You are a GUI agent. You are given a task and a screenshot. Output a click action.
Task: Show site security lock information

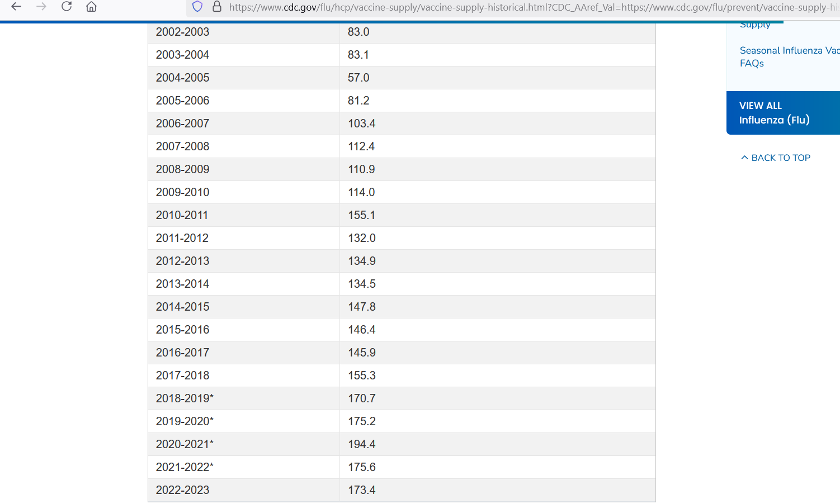(217, 7)
